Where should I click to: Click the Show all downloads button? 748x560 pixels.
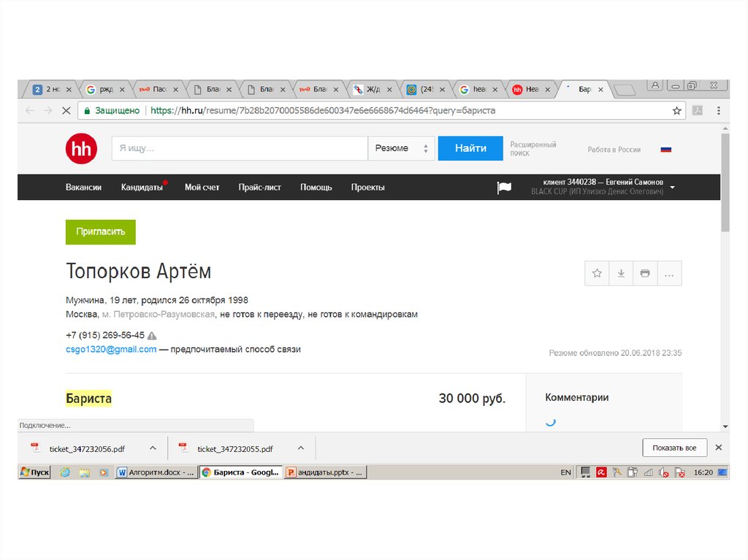tap(674, 448)
